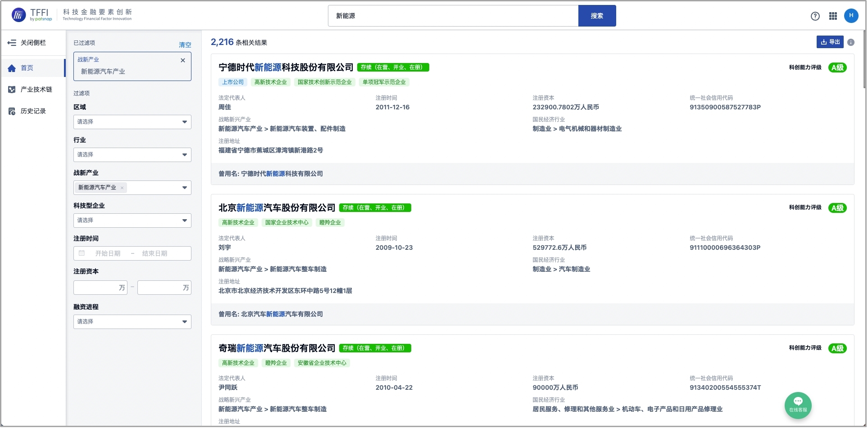
Task: Focus the maximum 注册资本 input
Action: click(164, 288)
